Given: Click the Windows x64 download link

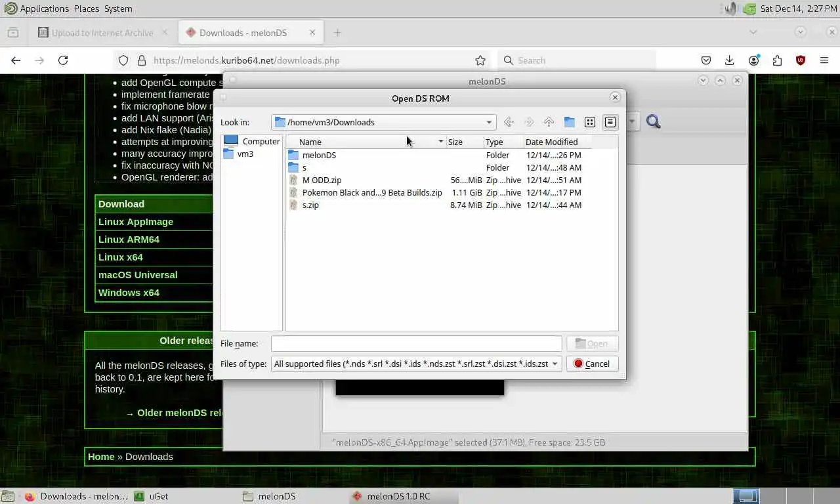Looking at the screenshot, I should [x=129, y=293].
